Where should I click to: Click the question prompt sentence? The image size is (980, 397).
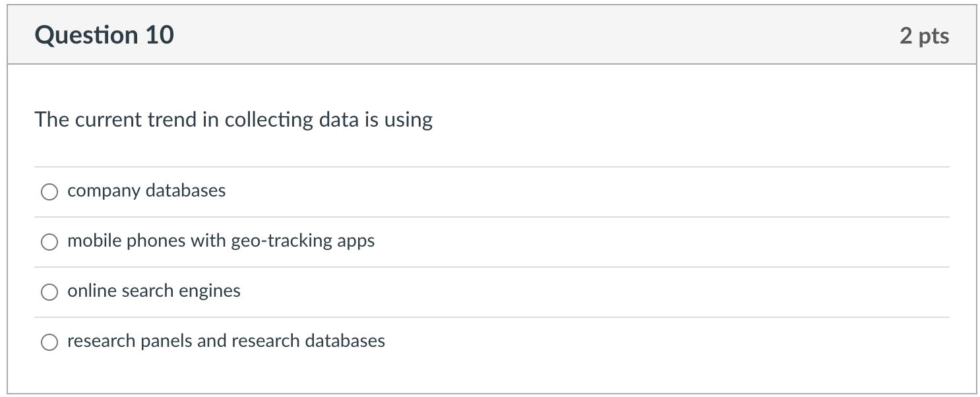(x=233, y=120)
